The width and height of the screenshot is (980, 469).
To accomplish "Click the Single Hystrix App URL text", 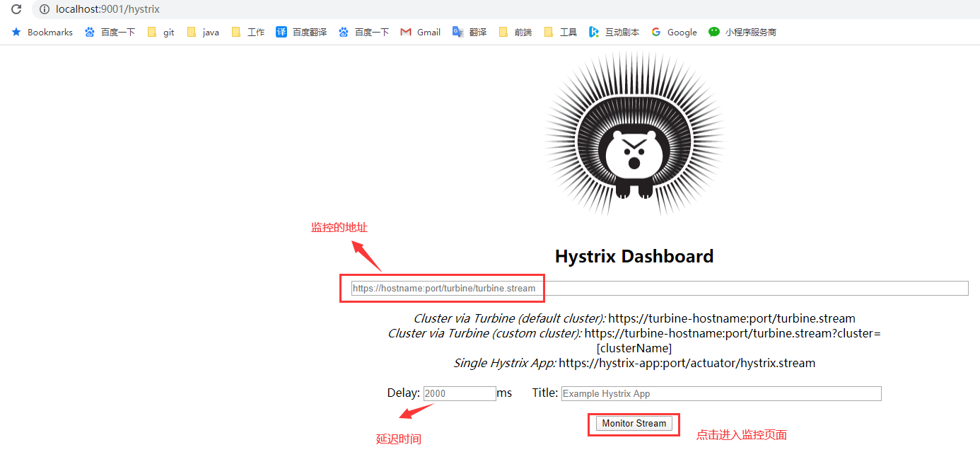I will (x=687, y=363).
